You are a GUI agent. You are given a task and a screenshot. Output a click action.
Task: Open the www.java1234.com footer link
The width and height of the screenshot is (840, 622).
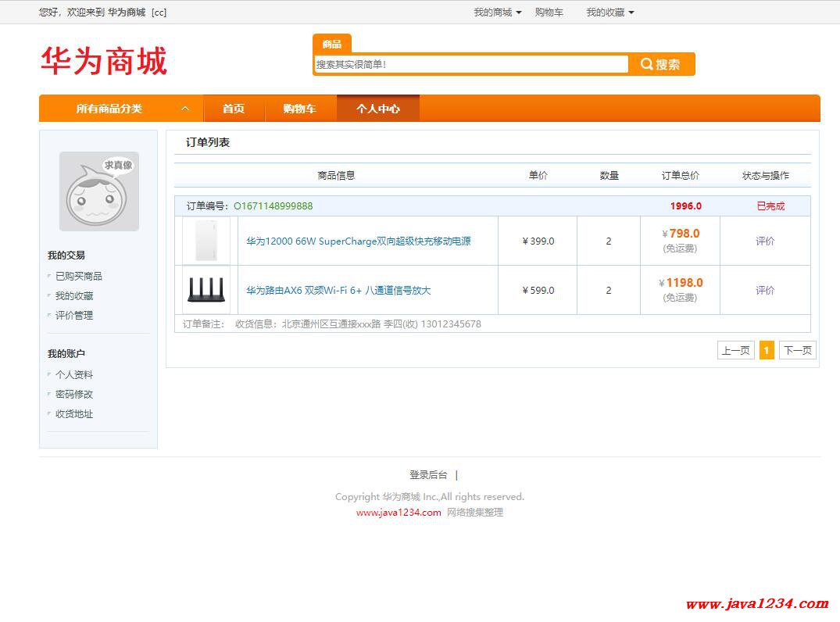tap(399, 512)
